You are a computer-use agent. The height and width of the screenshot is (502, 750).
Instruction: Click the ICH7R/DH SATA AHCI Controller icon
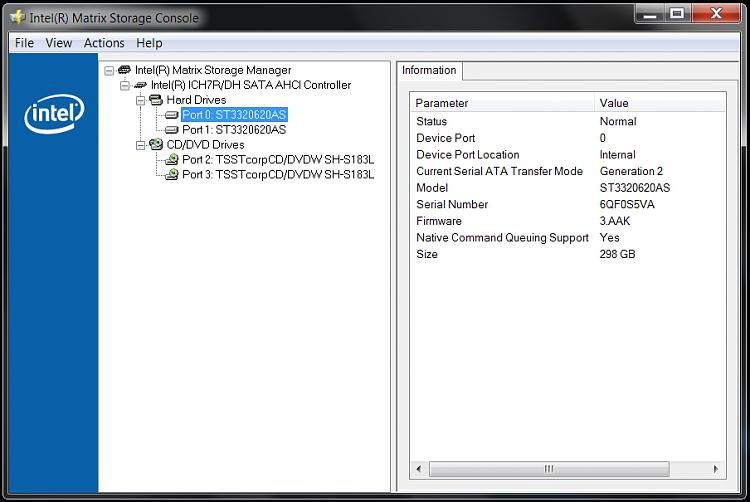point(140,85)
